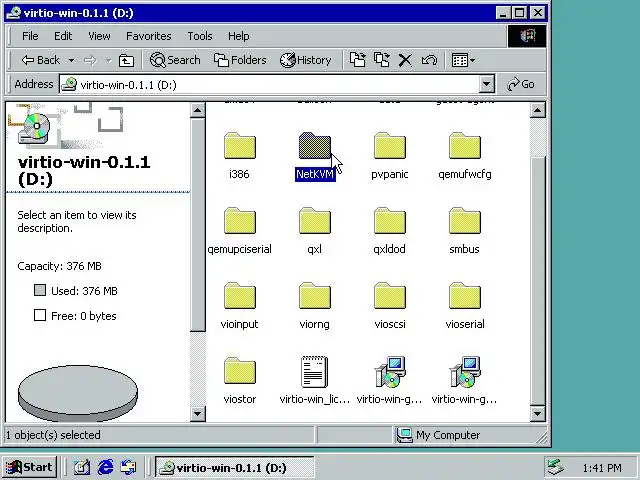Click the disk usage pie chart

coord(78,393)
